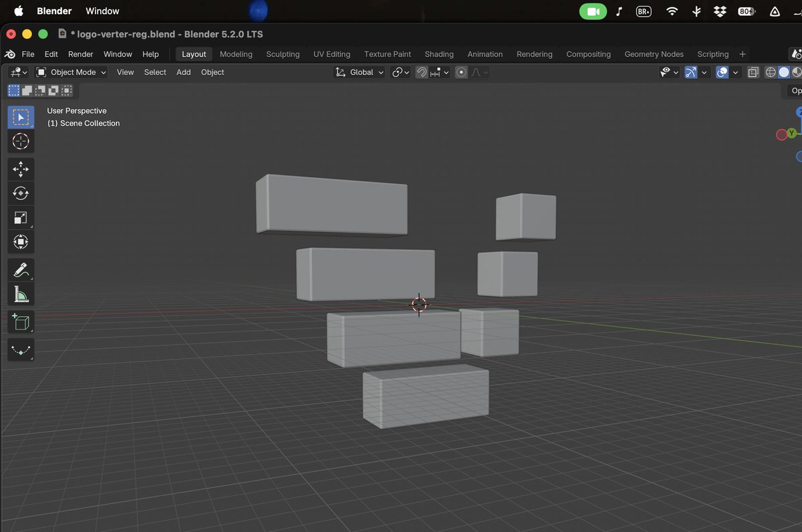802x532 pixels.
Task: Click Wi-Fi icon in macOS menu bar
Action: click(672, 11)
